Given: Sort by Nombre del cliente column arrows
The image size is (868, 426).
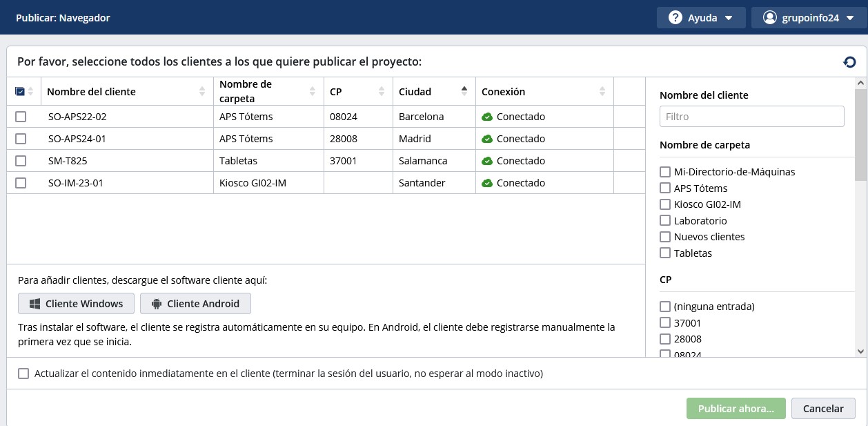Looking at the screenshot, I should pyautogui.click(x=202, y=91).
